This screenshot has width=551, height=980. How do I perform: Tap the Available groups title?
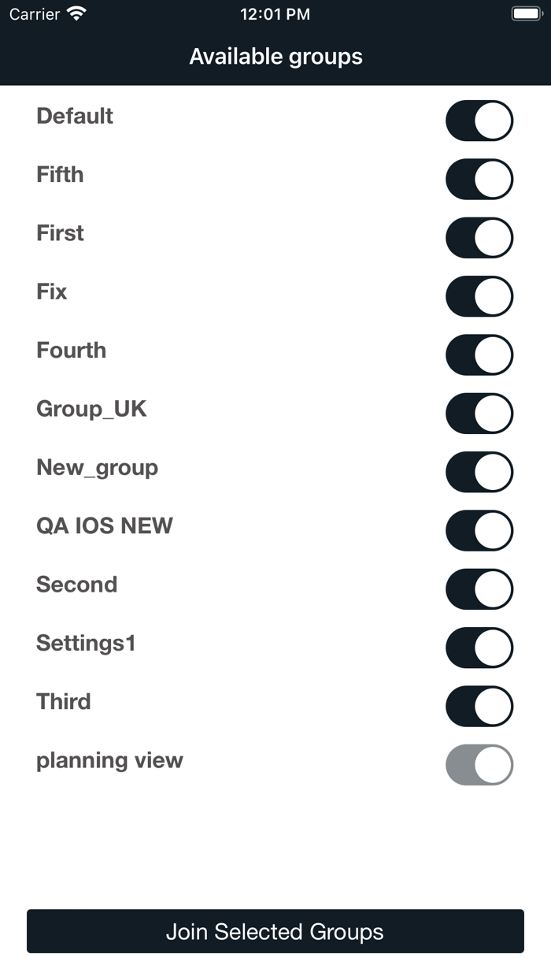275,57
